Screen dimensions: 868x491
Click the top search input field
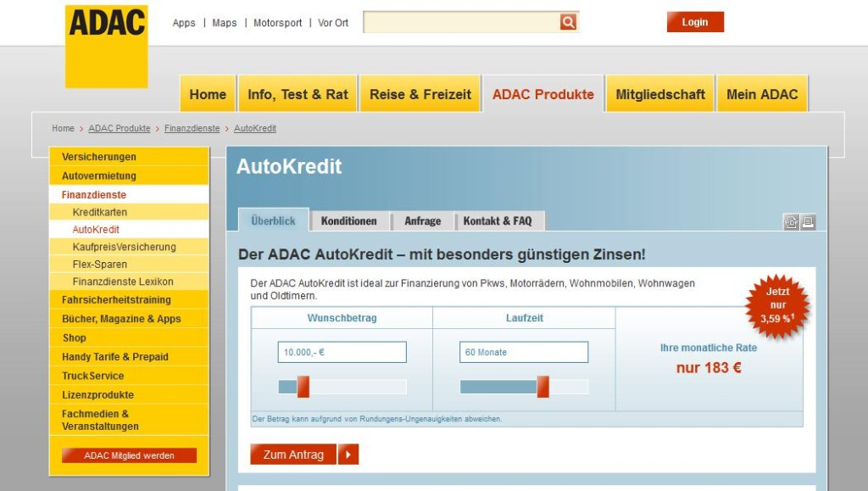point(461,22)
